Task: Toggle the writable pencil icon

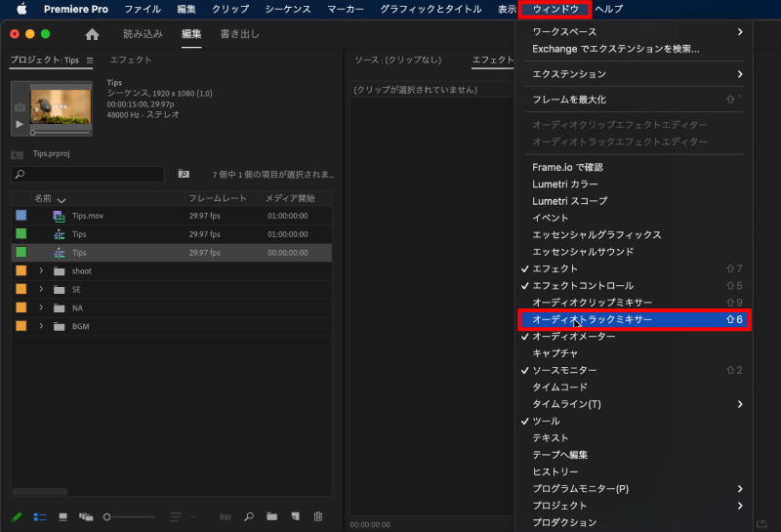Action: (x=17, y=517)
